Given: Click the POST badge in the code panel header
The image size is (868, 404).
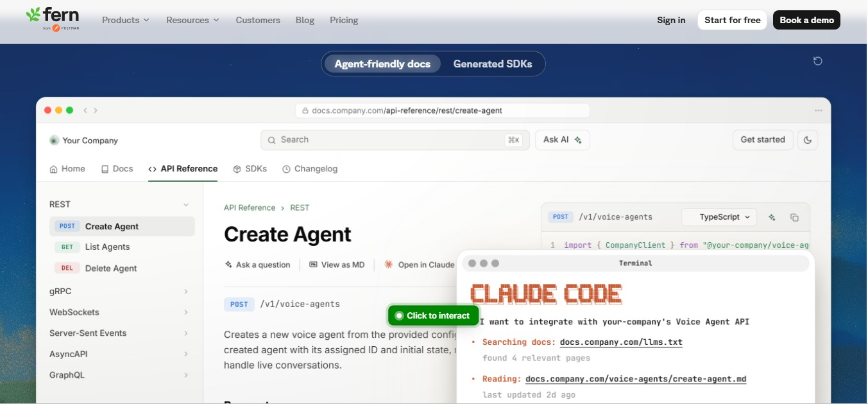Looking at the screenshot, I should point(561,217).
